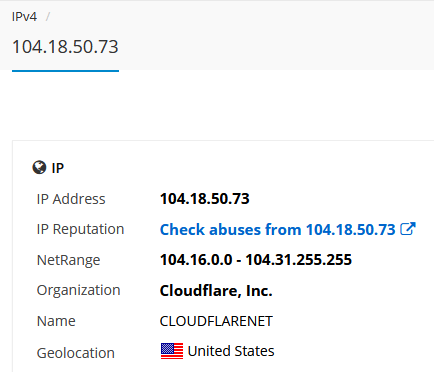Click the CLOUDFLARENET name value
The width and height of the screenshot is (434, 372).
216,321
